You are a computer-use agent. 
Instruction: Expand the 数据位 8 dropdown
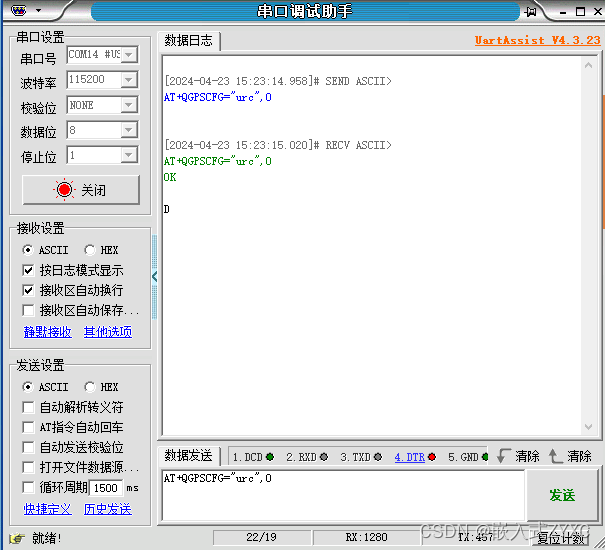pos(129,130)
